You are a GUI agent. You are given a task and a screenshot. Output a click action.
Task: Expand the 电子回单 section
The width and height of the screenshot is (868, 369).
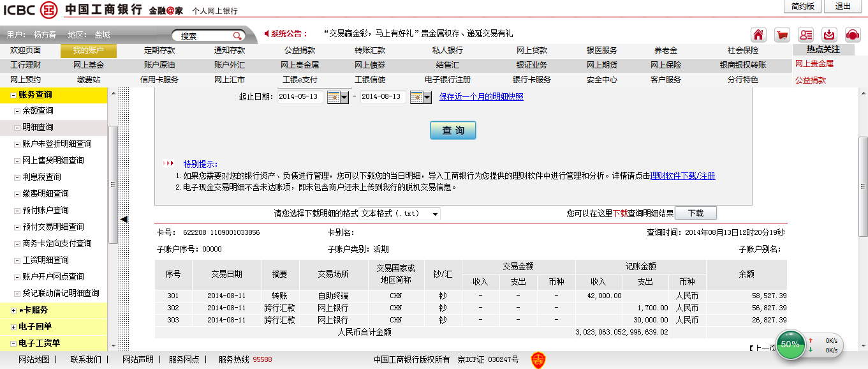pyautogui.click(x=13, y=327)
